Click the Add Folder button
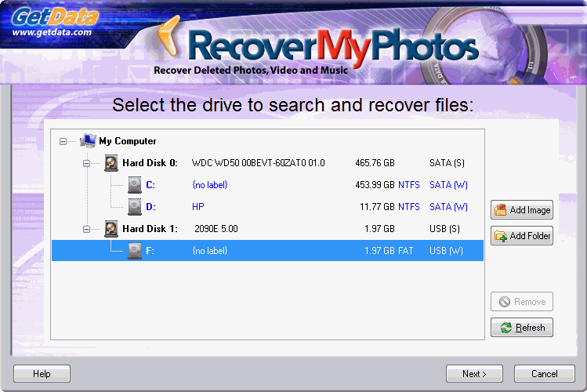Viewport: 587px width, 392px height. (522, 236)
